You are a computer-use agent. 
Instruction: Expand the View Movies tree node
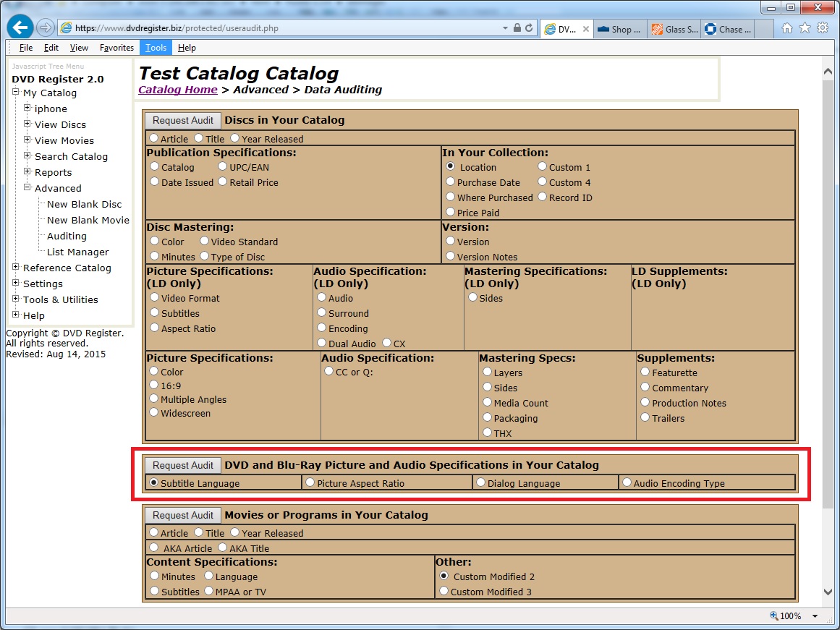[x=27, y=140]
